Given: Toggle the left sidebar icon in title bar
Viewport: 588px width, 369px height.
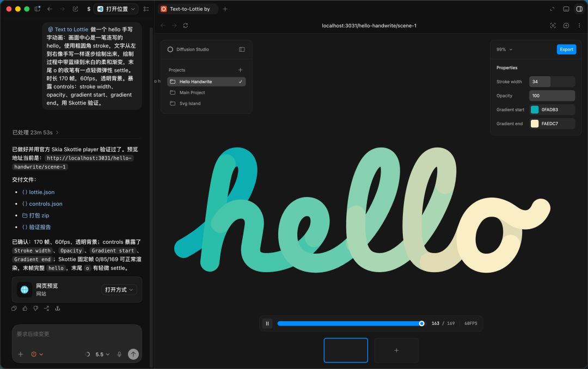Looking at the screenshot, I should click(38, 9).
